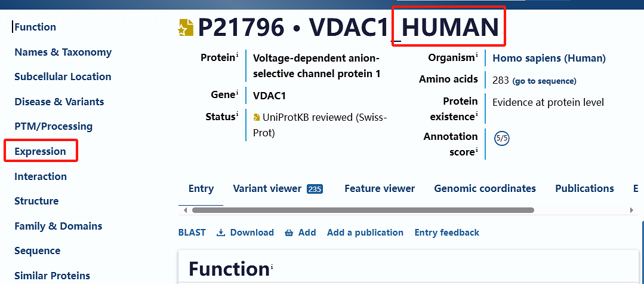Screen dimensions: 644x284
Task: Open the Genomic coordinates tab
Action: point(485,188)
